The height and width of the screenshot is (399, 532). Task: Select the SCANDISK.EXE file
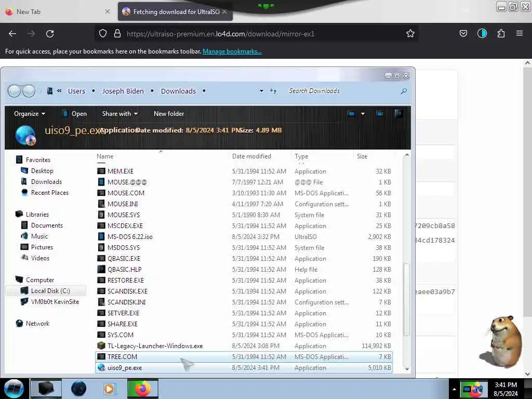(x=244, y=291)
